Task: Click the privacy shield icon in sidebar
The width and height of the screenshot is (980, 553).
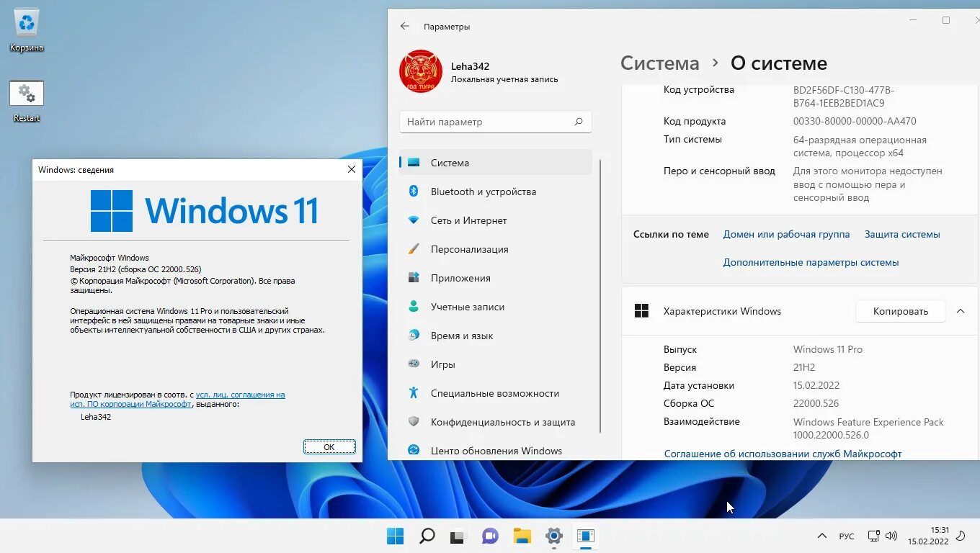Action: [x=414, y=422]
